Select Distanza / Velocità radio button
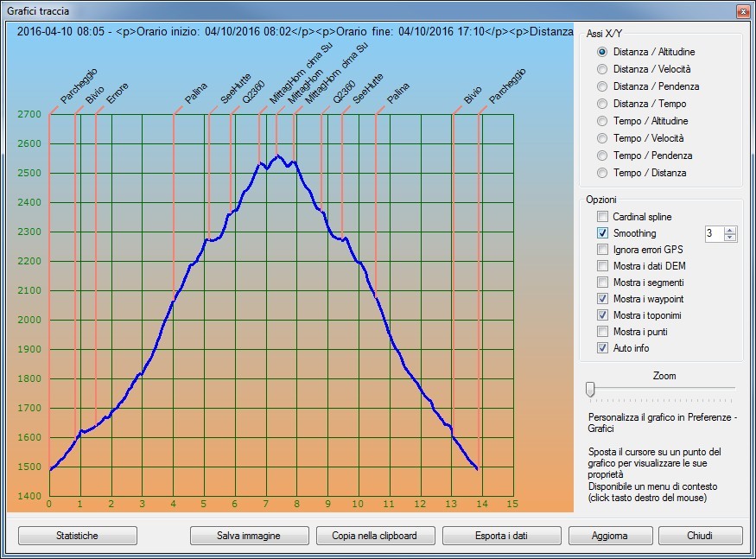The width and height of the screenshot is (756, 559). pyautogui.click(x=602, y=69)
